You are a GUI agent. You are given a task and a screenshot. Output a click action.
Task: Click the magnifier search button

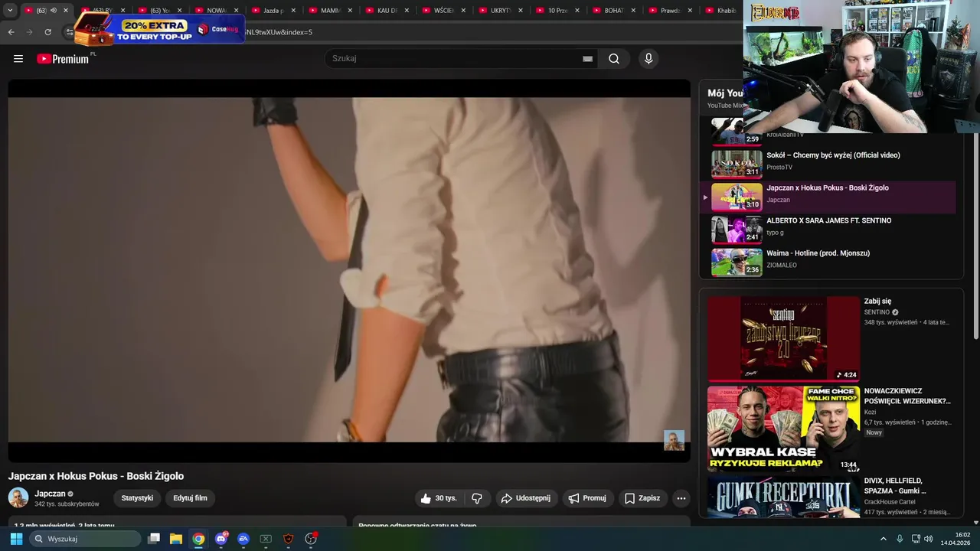614,59
